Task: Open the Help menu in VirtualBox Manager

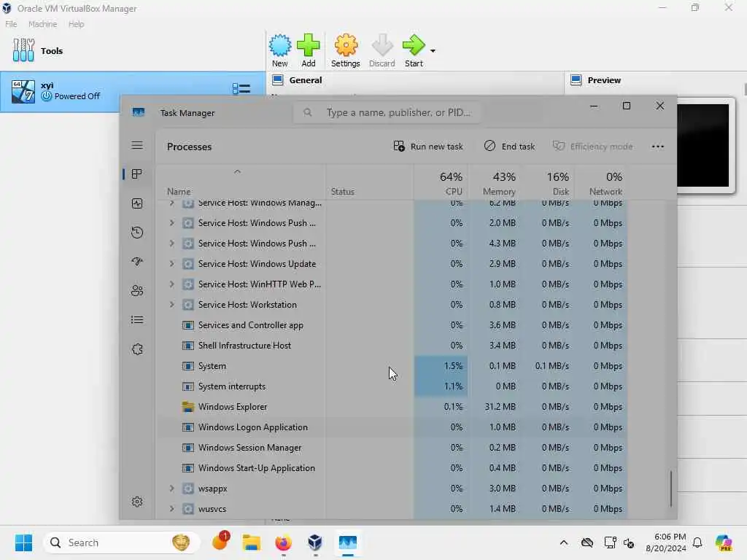Action: 76,24
